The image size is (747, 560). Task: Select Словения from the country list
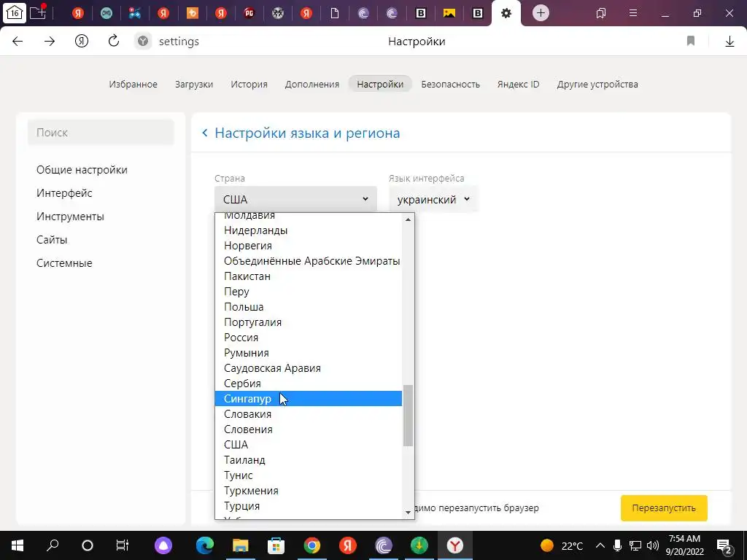[309, 429]
